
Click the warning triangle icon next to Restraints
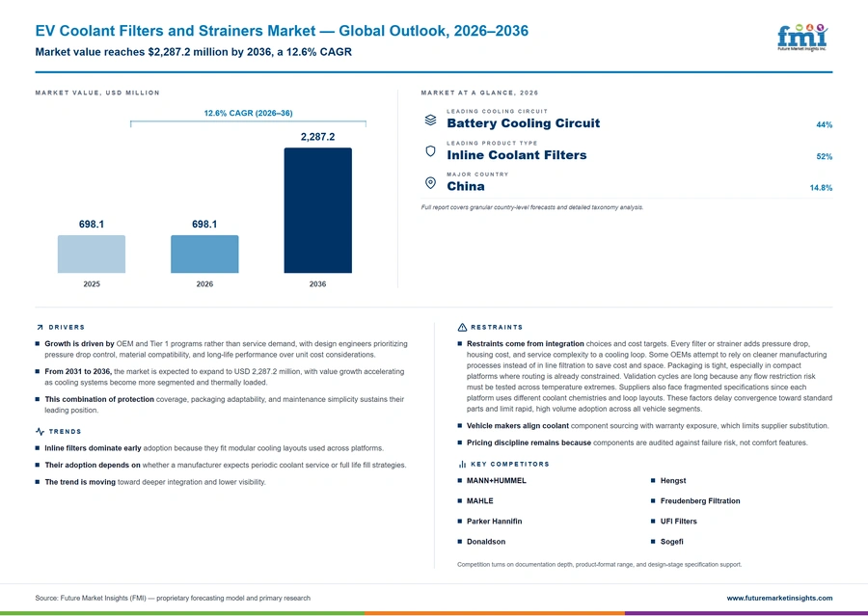(x=462, y=328)
